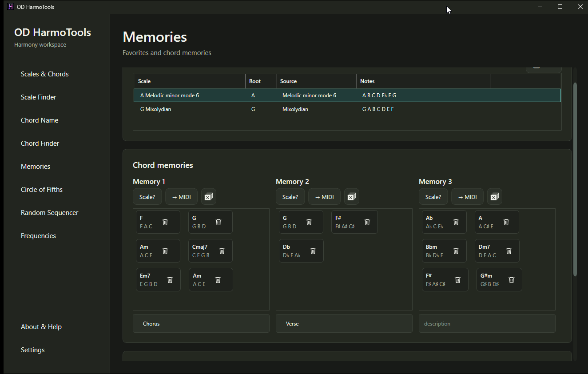Open Settings in the sidebar

33,350
